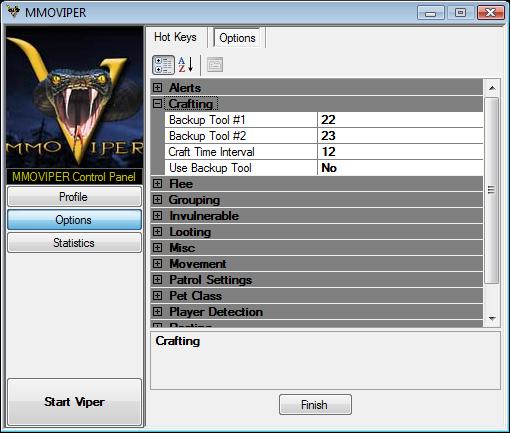
Task: Close the MMOVIPER window
Action: (x=491, y=13)
